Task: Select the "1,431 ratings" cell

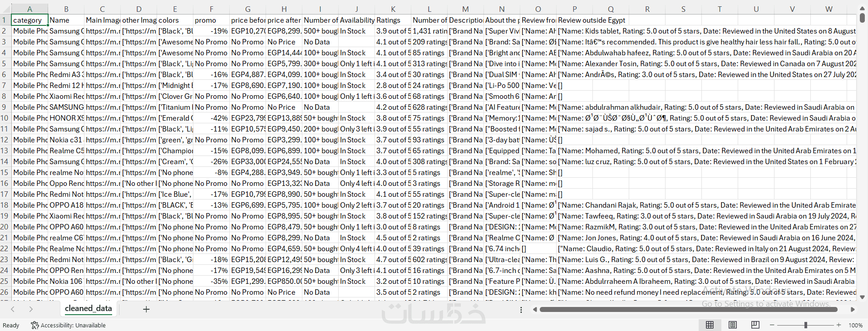Action: pos(429,31)
